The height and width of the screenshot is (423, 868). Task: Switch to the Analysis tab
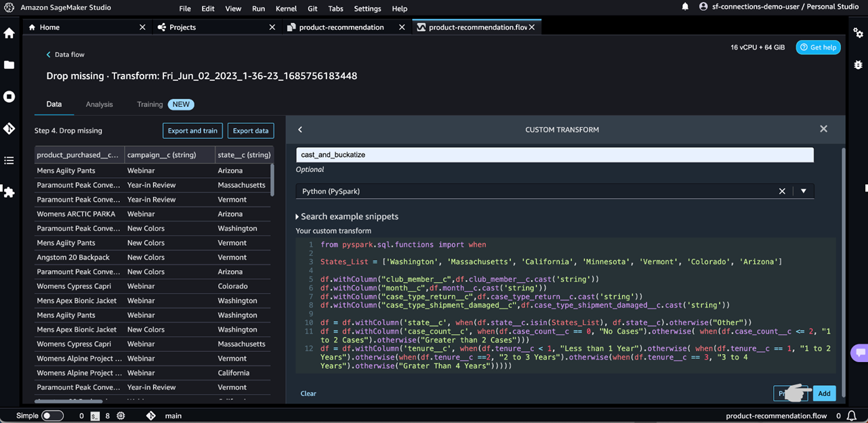point(99,104)
